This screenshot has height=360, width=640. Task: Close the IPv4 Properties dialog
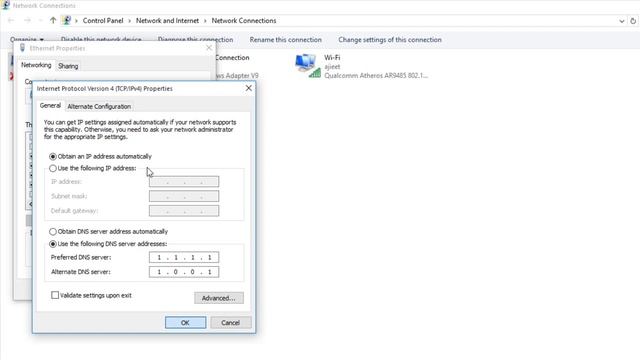coord(248,88)
